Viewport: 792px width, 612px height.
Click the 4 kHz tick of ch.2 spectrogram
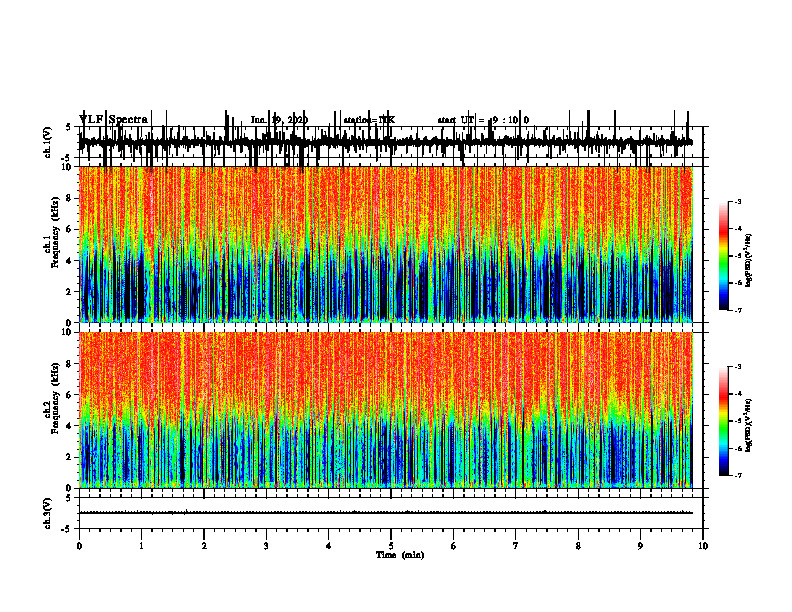tap(69, 426)
